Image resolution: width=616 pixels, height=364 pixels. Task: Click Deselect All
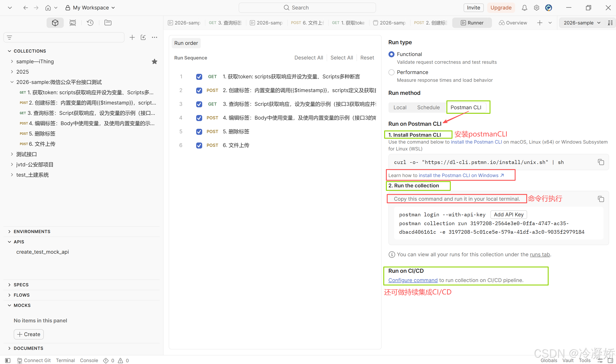[308, 58]
